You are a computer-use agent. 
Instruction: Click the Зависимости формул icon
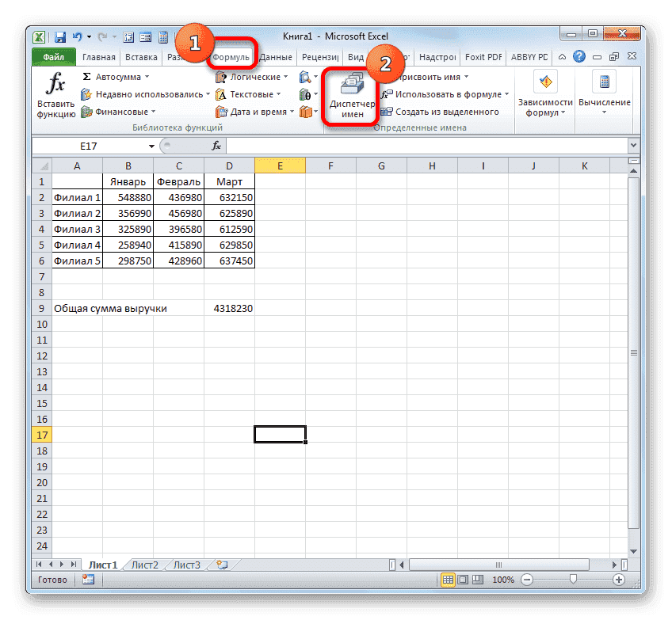click(545, 81)
